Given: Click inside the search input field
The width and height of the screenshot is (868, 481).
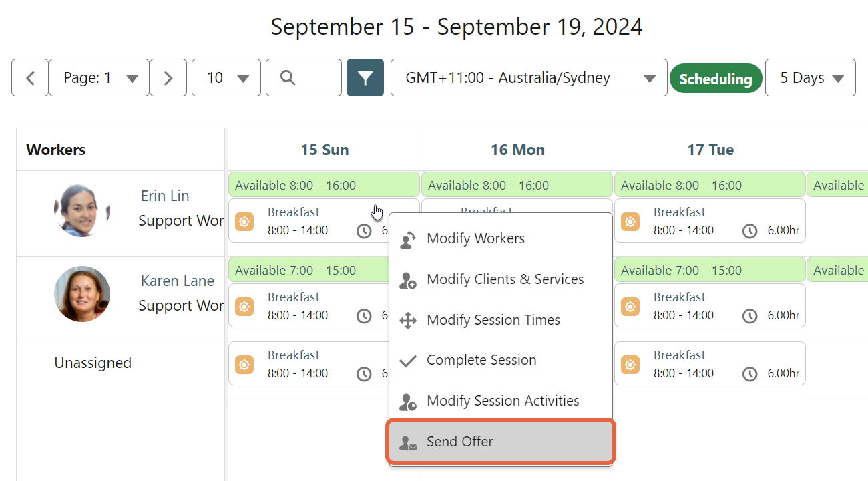Looking at the screenshot, I should pos(314,77).
